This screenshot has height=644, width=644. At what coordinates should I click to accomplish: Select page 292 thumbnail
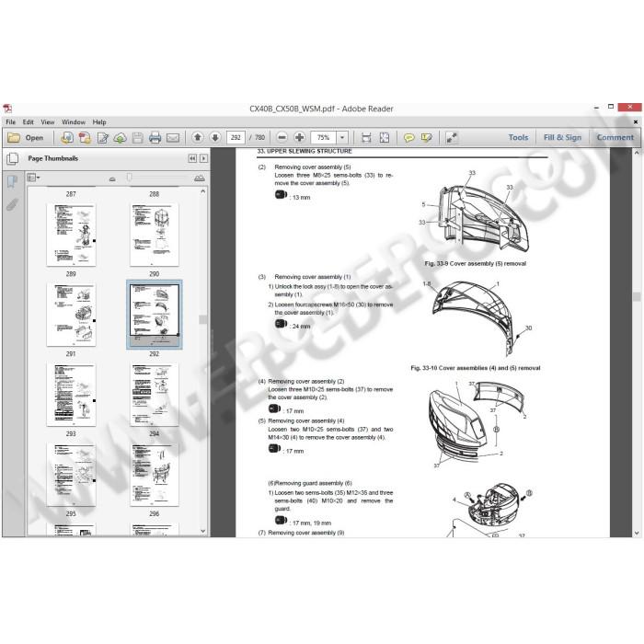click(x=155, y=315)
